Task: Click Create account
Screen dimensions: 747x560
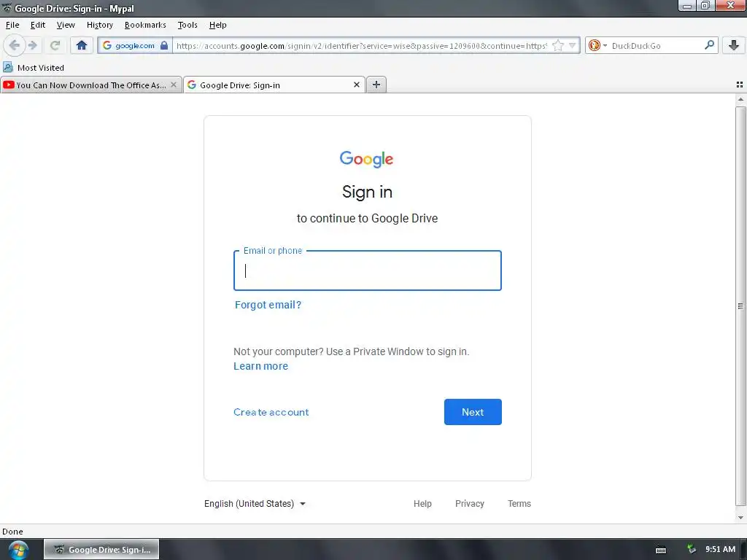Action: click(x=271, y=413)
